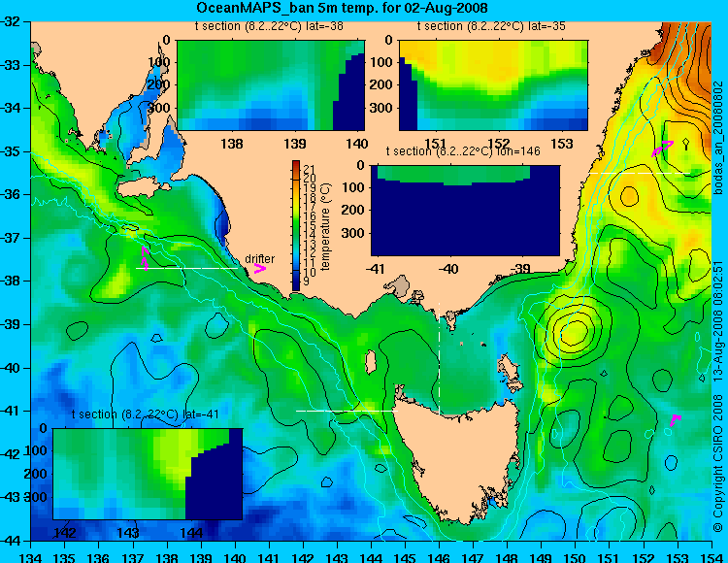Screen dimensions: 728x563
Task: Click the '-40' latitude tick under lon=146 inset
Action: (x=449, y=268)
